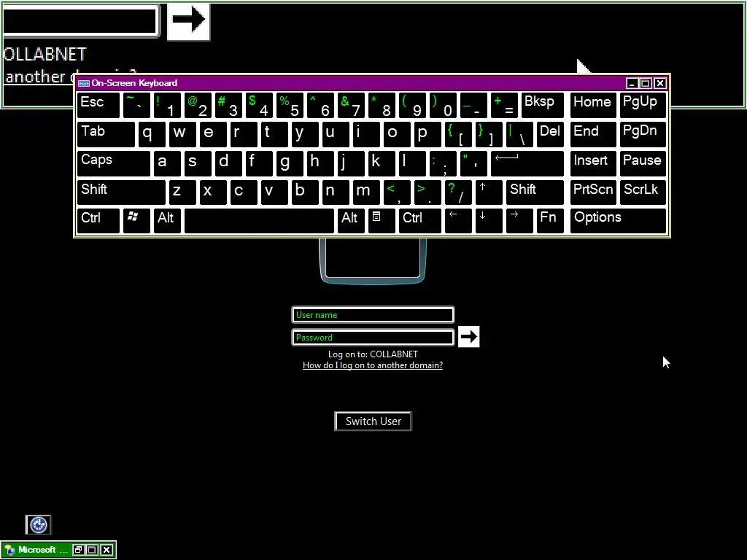The image size is (747, 560).
Task: Close the On-Screen Keyboard window
Action: point(659,83)
